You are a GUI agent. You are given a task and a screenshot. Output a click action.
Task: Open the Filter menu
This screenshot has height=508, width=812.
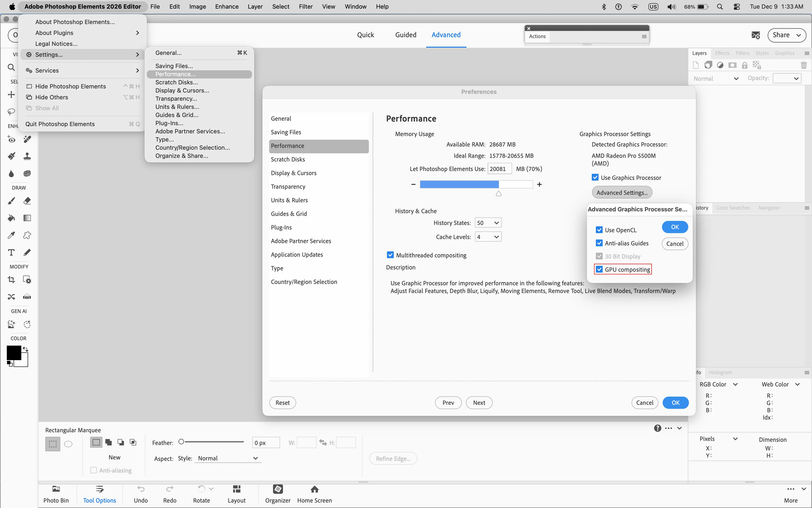[306, 7]
